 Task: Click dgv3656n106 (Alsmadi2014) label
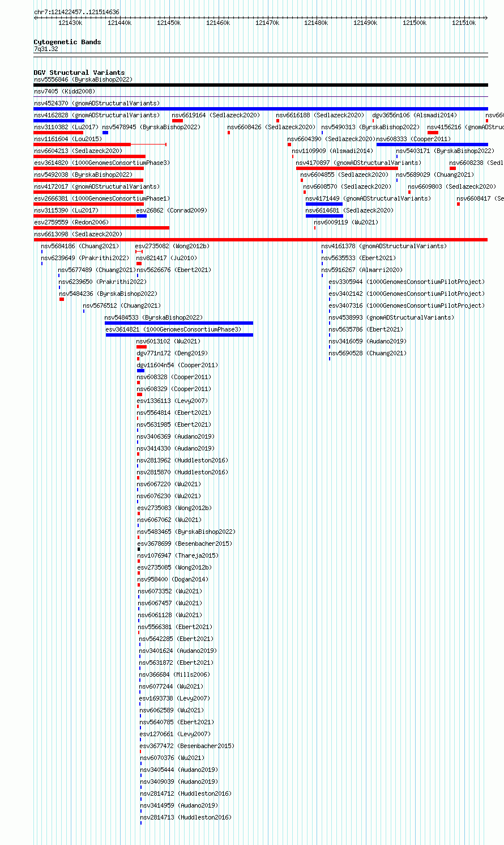(x=414, y=115)
